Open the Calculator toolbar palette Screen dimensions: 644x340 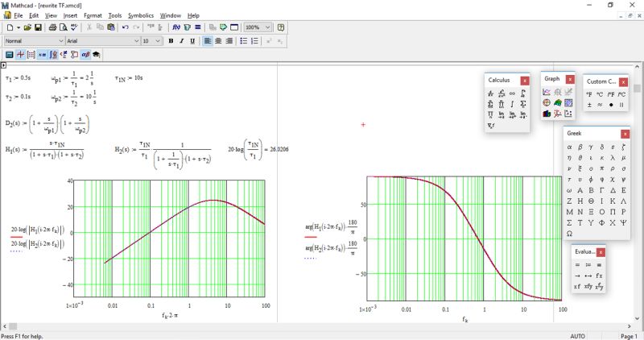[10, 55]
